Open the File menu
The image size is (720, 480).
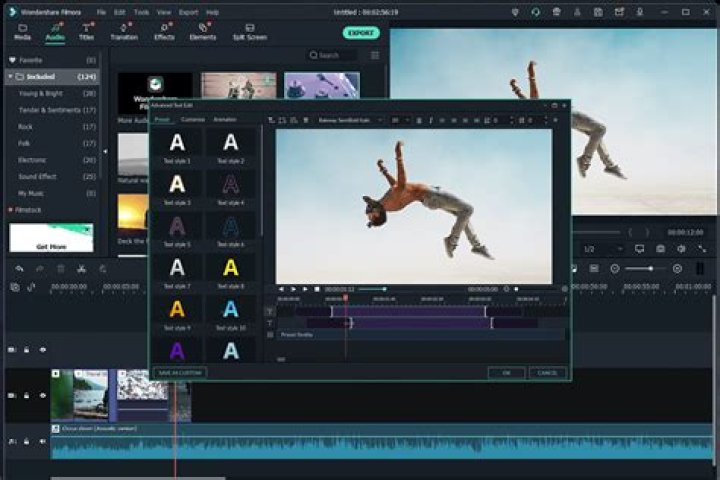pyautogui.click(x=101, y=12)
